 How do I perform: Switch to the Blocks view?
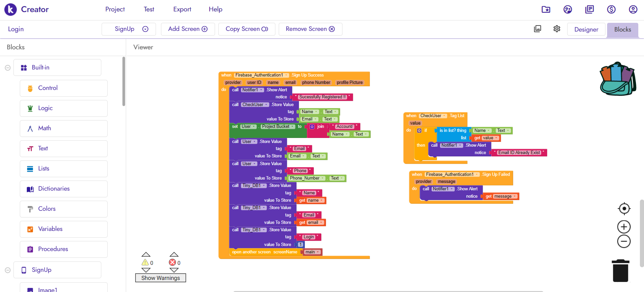[x=623, y=30]
